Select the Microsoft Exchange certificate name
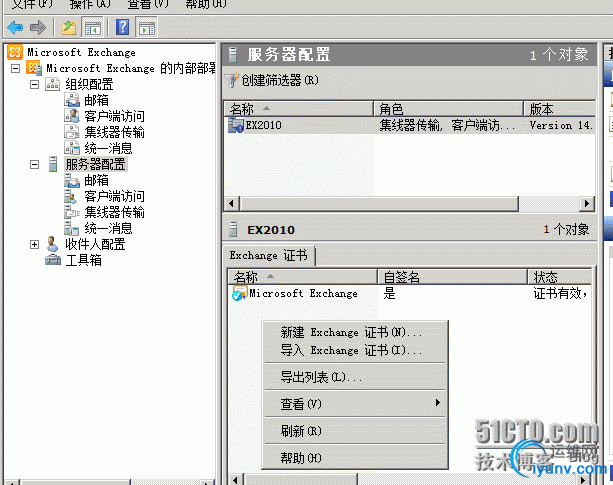The width and height of the screenshot is (613, 485). 303,293
